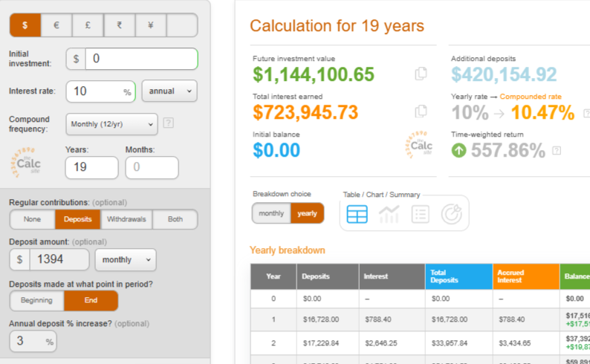The image size is (590, 364).
Task: Choose deposits at Beginning of period
Action: [36, 301]
